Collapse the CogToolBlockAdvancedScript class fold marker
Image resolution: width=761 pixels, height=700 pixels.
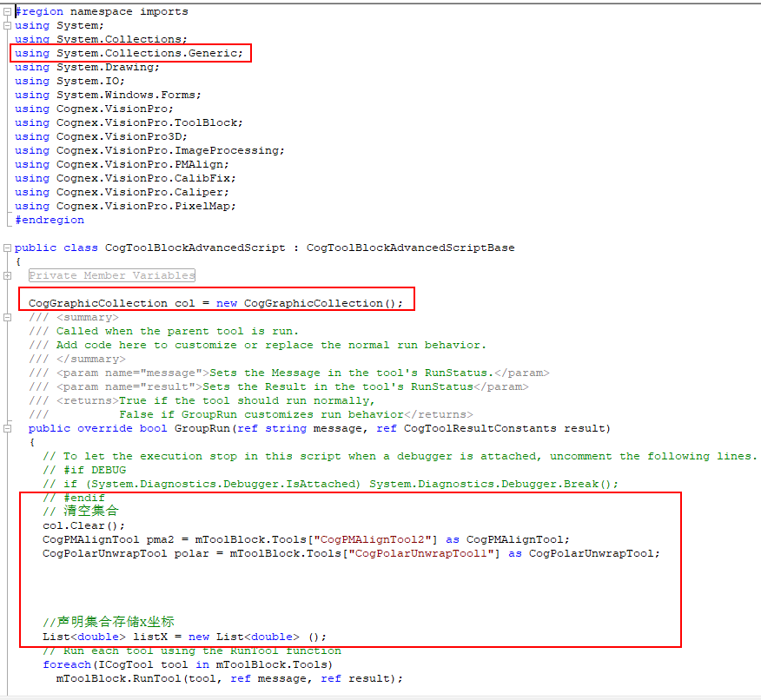point(7,248)
